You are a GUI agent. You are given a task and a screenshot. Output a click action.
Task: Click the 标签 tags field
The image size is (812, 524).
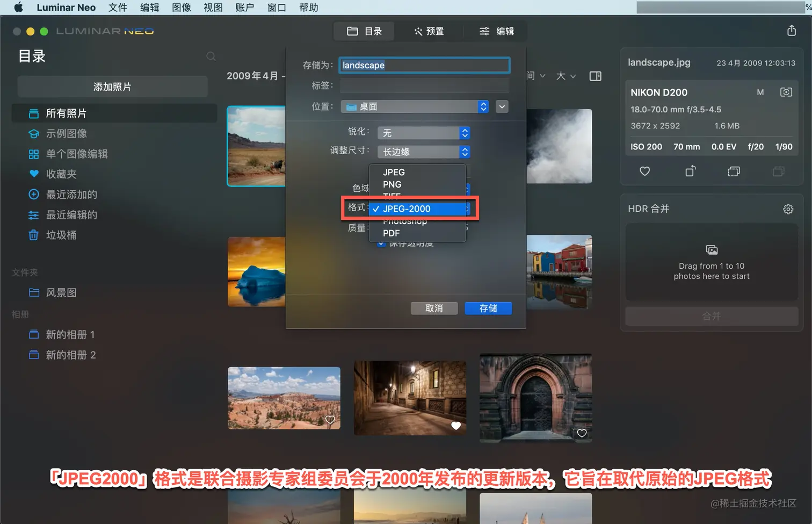tap(424, 85)
